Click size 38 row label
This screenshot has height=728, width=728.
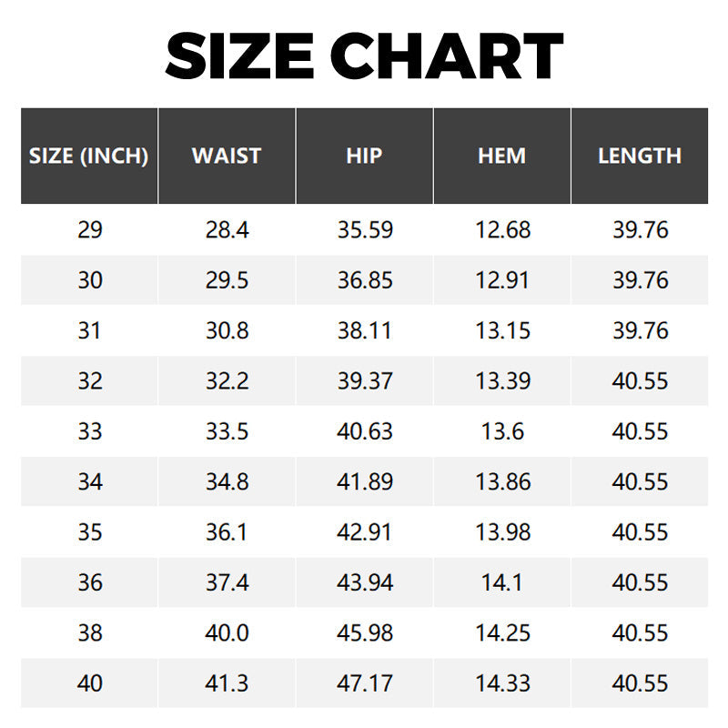pos(89,632)
